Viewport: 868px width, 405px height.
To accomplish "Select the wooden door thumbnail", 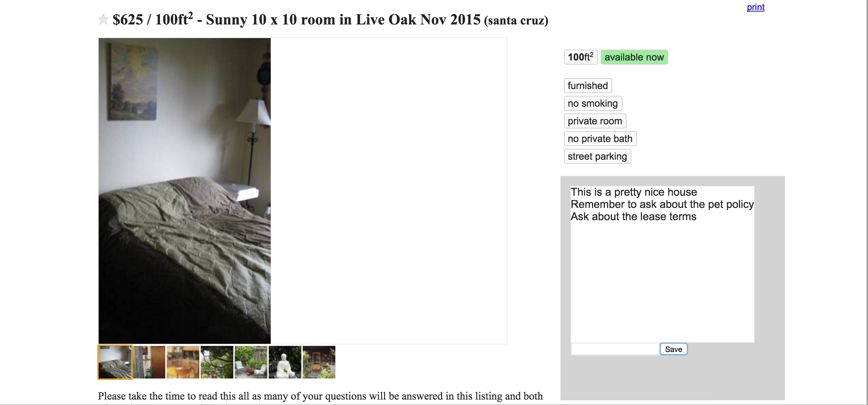I will [x=149, y=362].
